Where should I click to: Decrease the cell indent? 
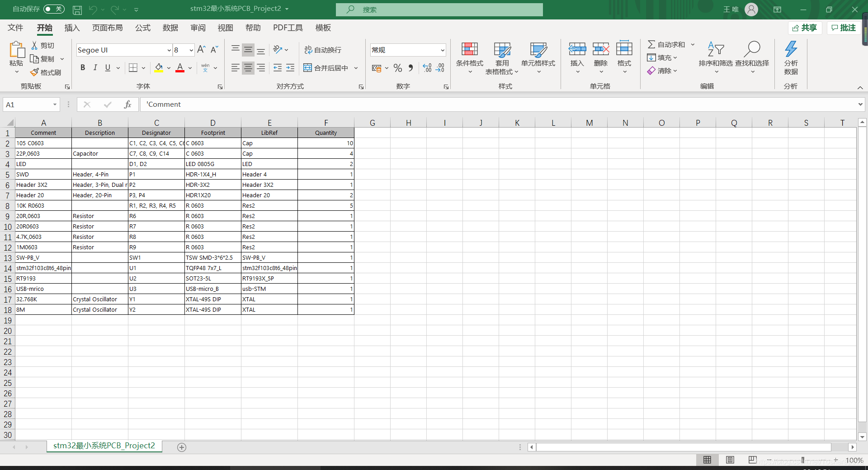coord(278,68)
